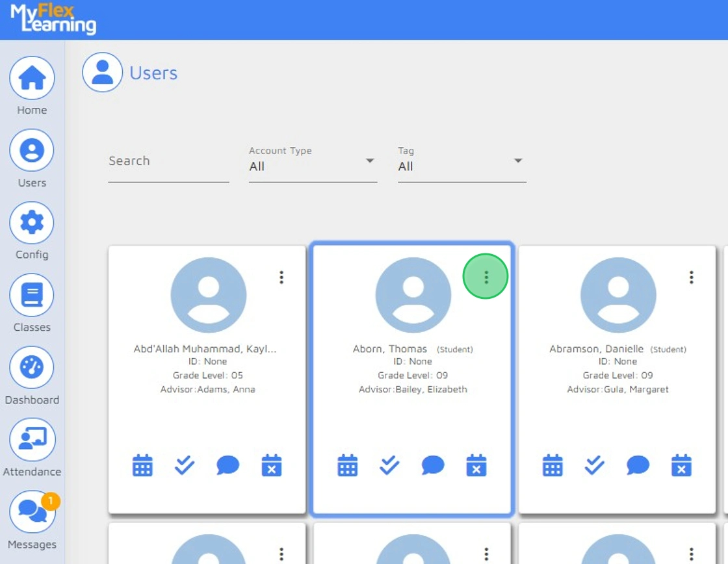This screenshot has width=728, height=564.
Task: Click the name 'Aborn, Thomas'
Action: coord(389,349)
